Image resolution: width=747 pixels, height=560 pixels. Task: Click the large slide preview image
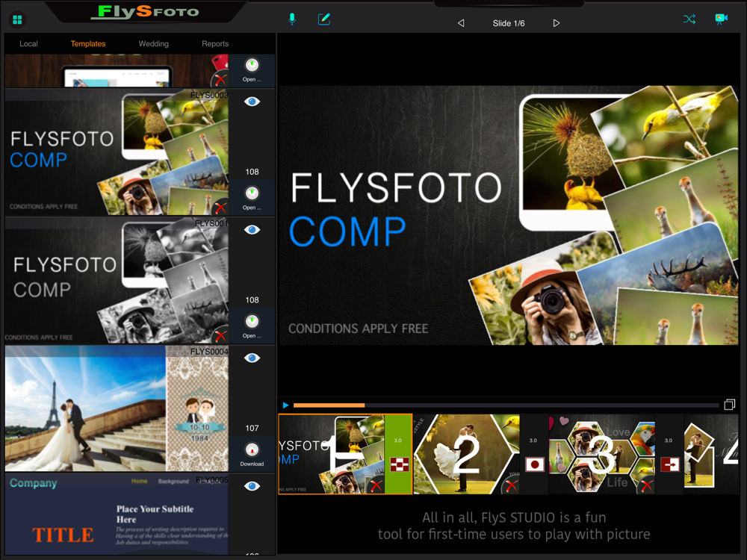tap(508, 215)
